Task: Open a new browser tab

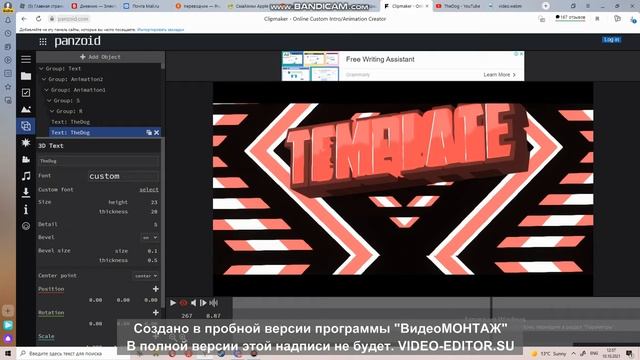Action: tap(546, 6)
